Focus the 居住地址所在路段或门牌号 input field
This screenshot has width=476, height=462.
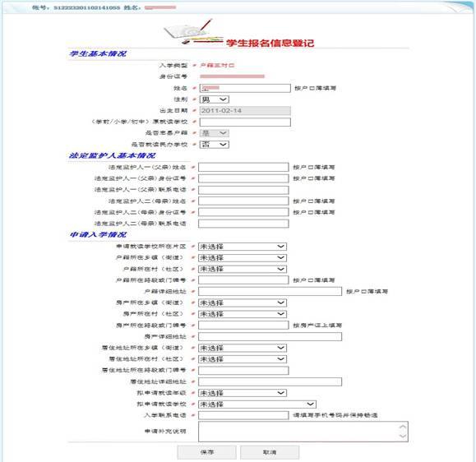[243, 371]
